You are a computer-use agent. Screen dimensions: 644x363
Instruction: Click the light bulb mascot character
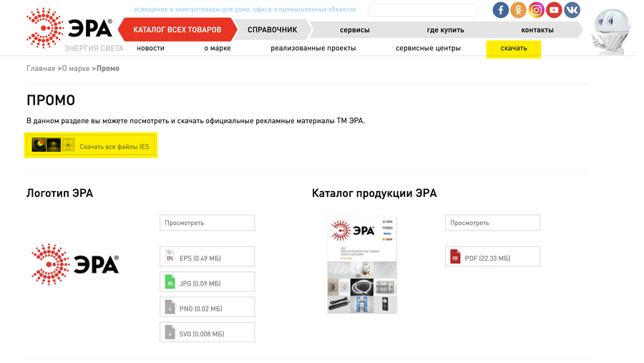click(x=611, y=32)
